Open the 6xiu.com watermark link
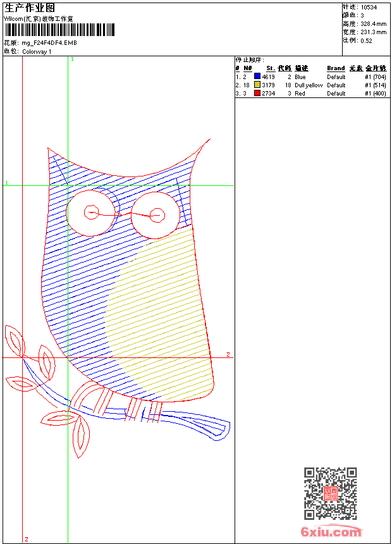The height and width of the screenshot is (544, 392). (331, 532)
